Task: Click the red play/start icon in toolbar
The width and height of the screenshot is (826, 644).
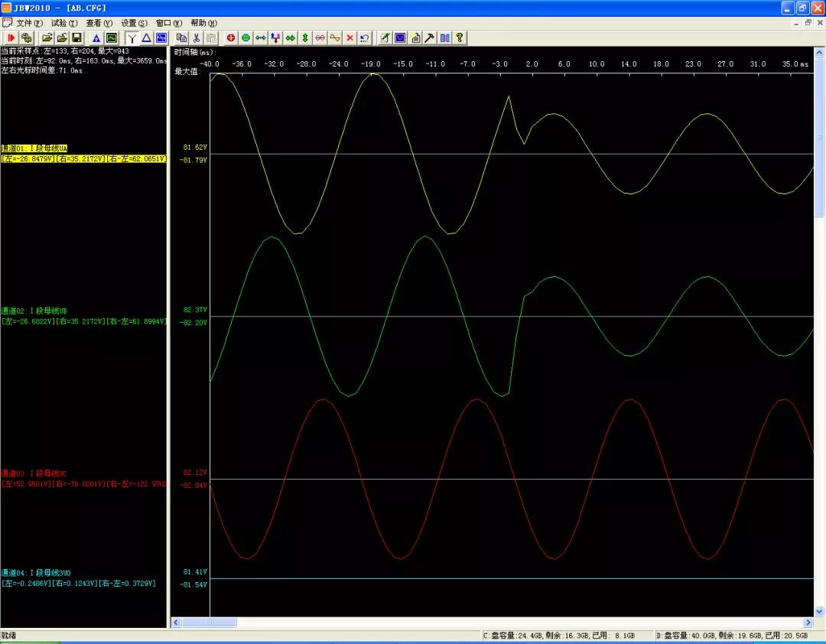Action: [x=11, y=37]
